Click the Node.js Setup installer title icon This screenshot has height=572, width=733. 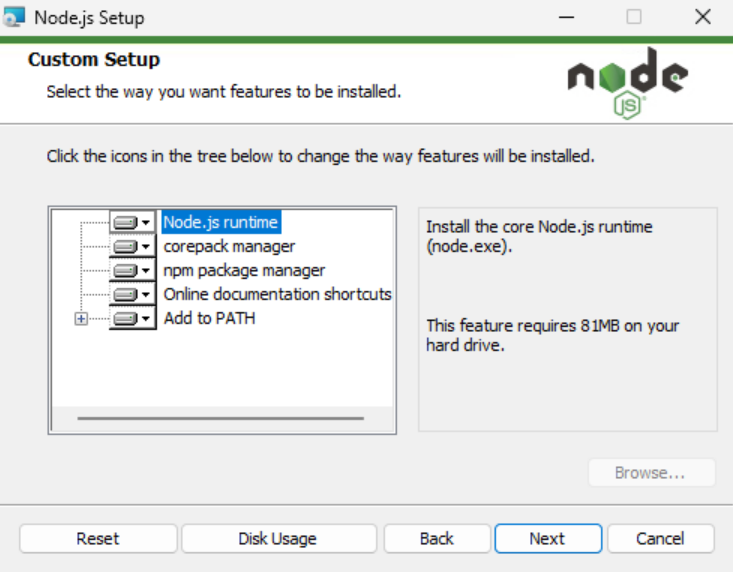coord(14,17)
